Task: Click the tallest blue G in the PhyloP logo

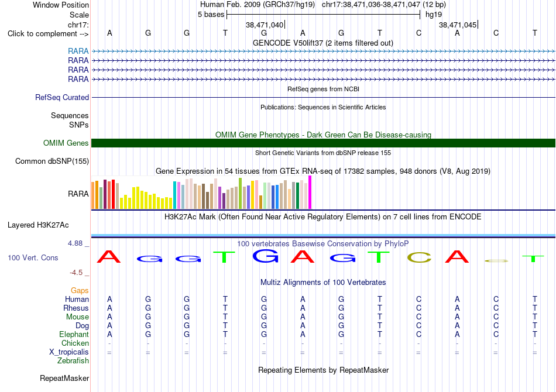Action: click(265, 256)
